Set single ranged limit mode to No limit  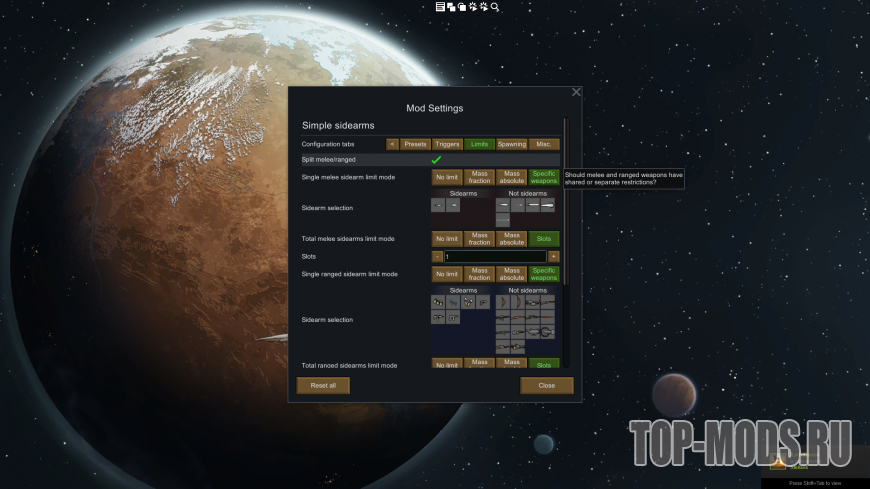447,274
